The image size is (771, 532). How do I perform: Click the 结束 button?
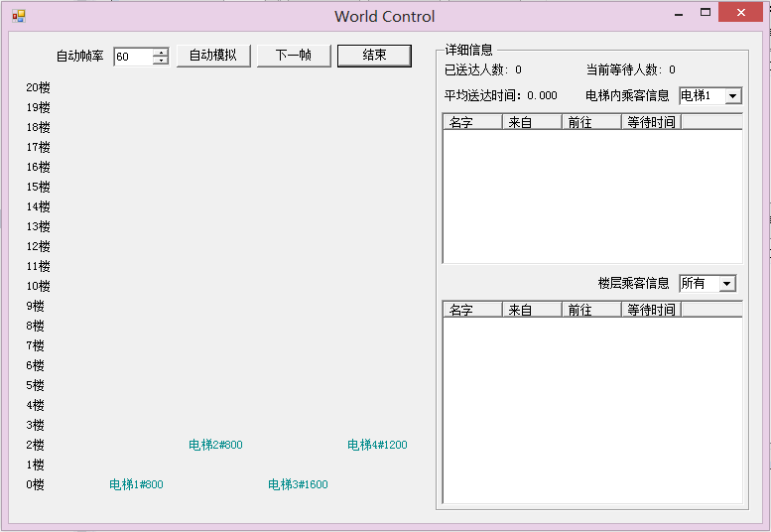pos(374,56)
